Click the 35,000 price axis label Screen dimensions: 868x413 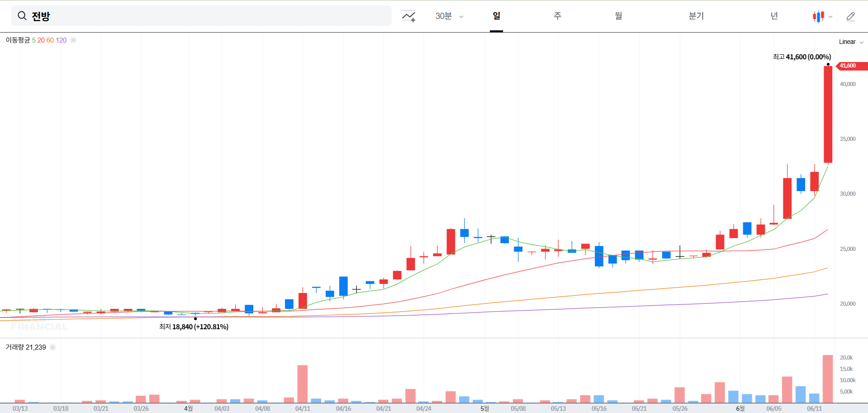pos(848,139)
